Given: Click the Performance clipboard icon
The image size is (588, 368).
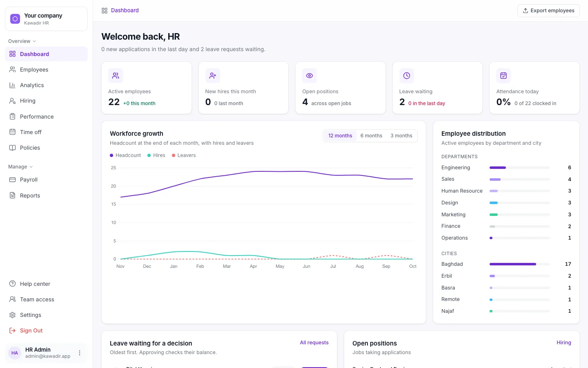Looking at the screenshot, I should coord(13,117).
